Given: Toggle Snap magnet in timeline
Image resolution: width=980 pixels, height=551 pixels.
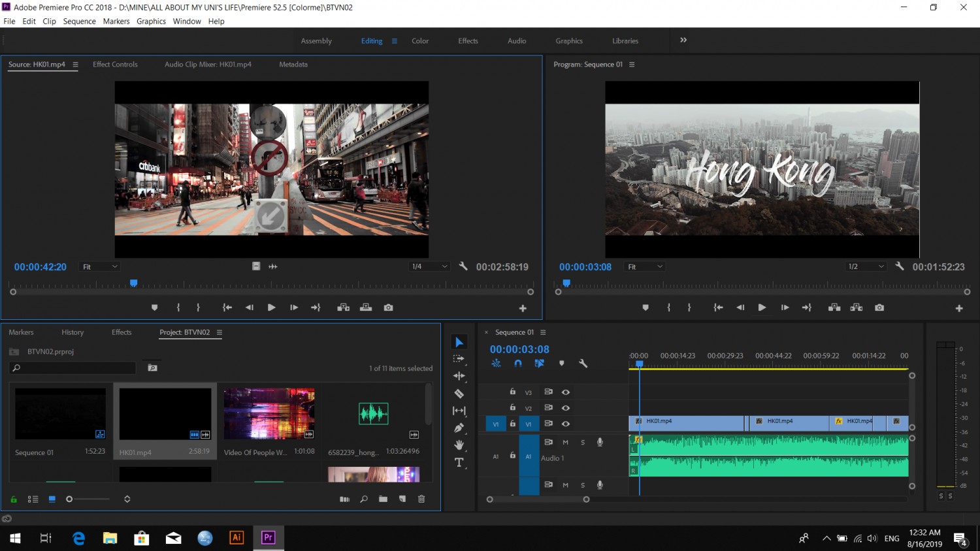Looking at the screenshot, I should tap(518, 364).
